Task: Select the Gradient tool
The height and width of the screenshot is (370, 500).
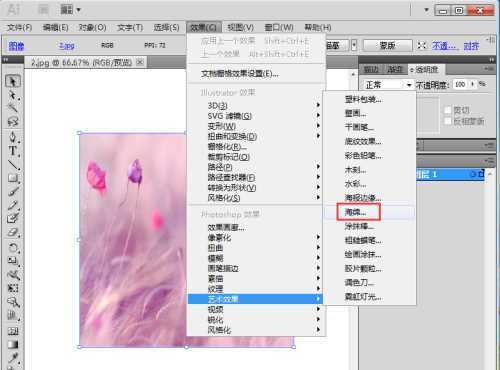Action: click(x=13, y=344)
